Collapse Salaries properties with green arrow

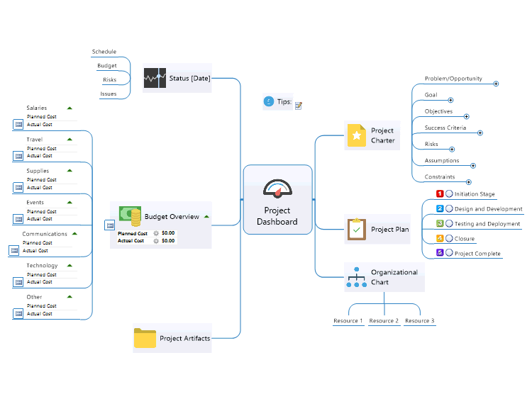tap(70, 108)
